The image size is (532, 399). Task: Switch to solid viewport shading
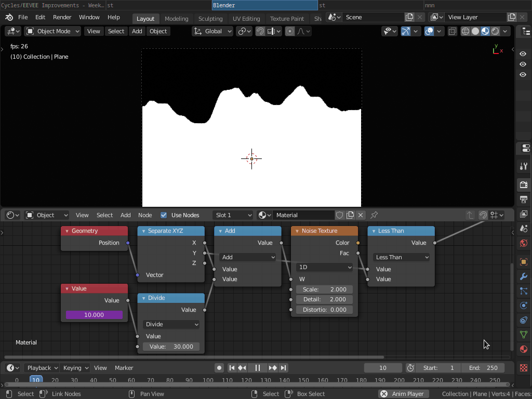[475, 31]
